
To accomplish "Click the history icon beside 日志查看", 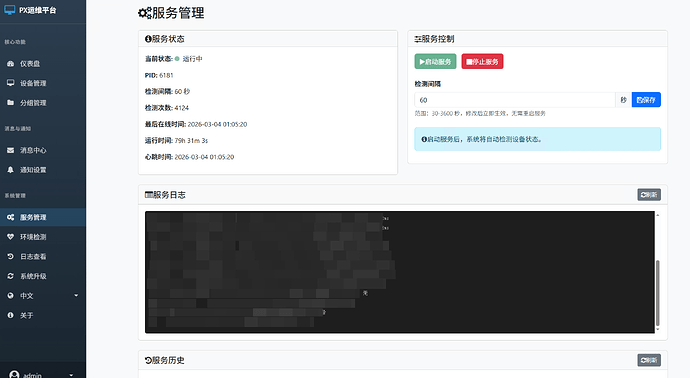I will click(x=11, y=256).
